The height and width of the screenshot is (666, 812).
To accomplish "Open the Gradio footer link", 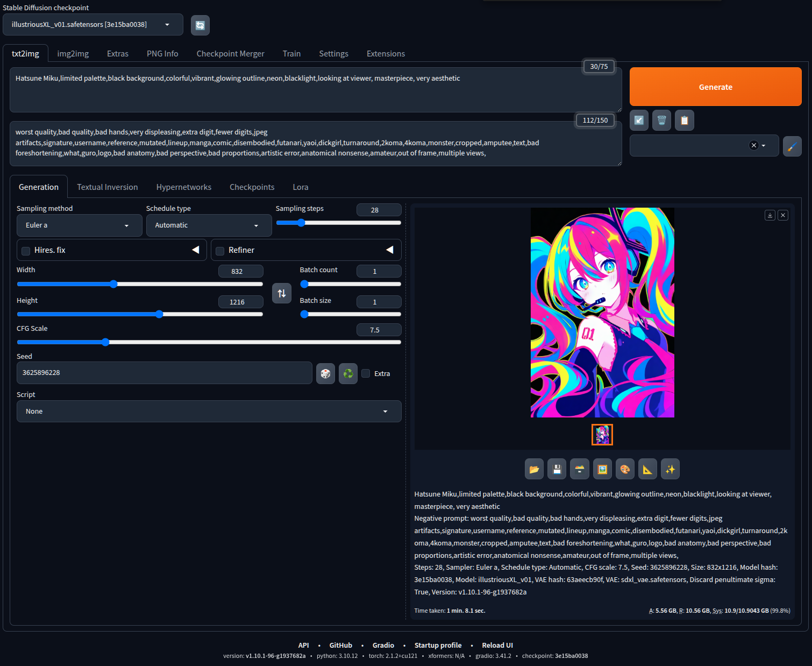I will coord(383,646).
